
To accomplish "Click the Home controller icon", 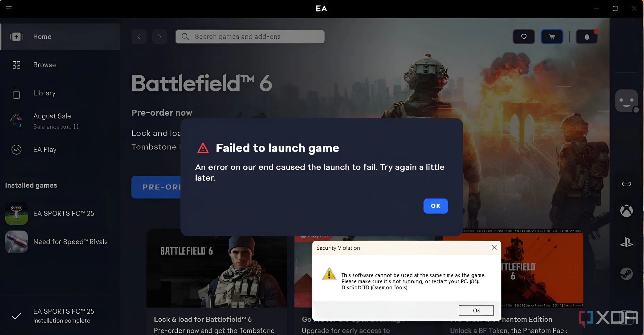I will point(16,37).
